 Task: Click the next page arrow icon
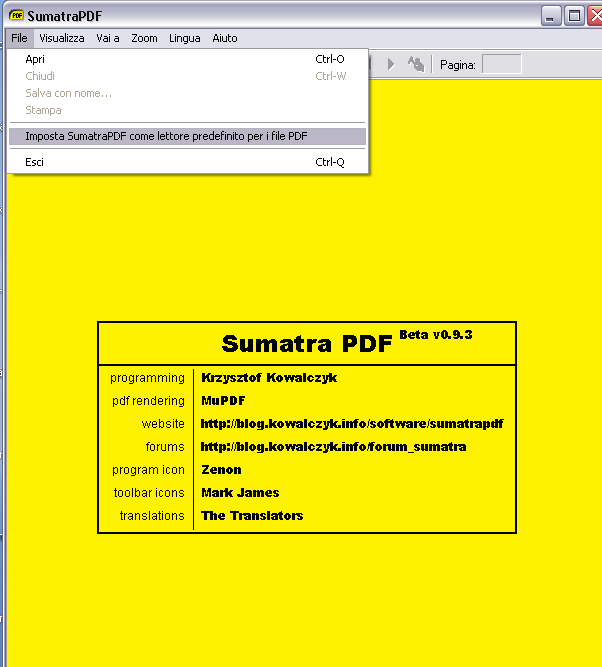click(x=391, y=65)
